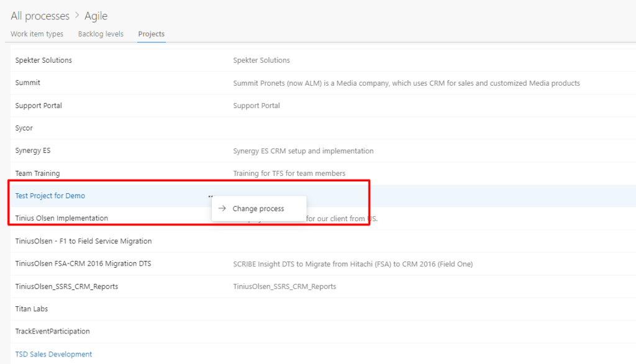Select Tinius Olsen Implementation project name
Screen dimensions: 636x364
61,218
